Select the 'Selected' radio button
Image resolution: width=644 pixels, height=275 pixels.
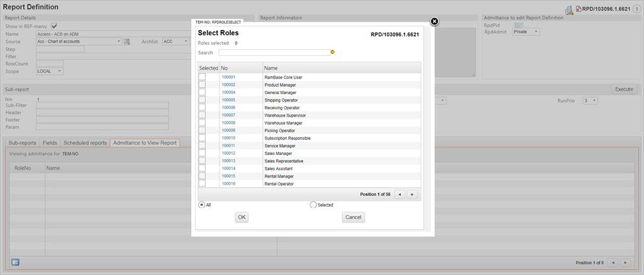click(313, 205)
